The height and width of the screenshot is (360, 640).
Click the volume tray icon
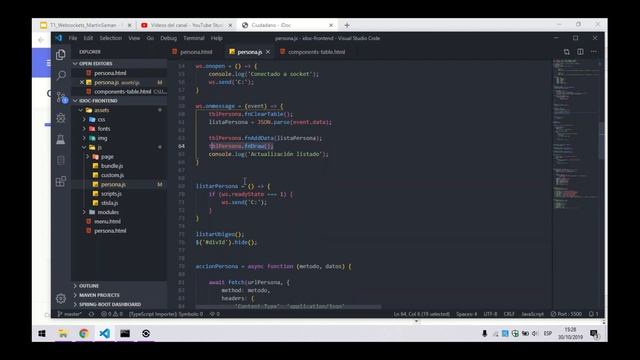pyautogui.click(x=535, y=333)
